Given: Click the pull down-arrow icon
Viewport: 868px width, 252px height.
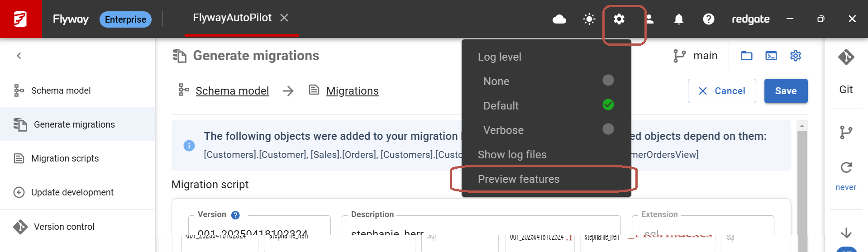Looking at the screenshot, I should point(846,233).
